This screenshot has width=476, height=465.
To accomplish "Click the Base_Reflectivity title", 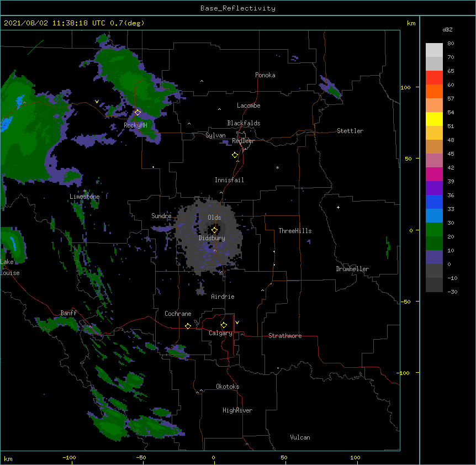I will point(238,8).
